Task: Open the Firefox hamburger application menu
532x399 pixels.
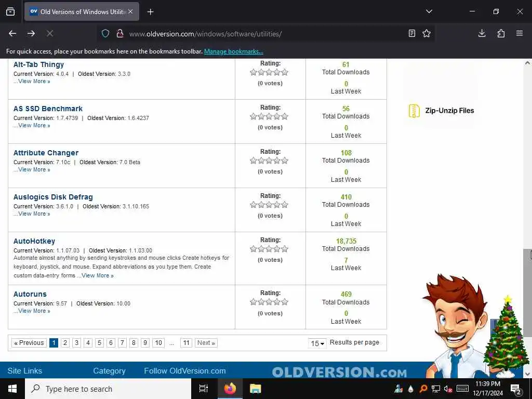Action: point(520,33)
